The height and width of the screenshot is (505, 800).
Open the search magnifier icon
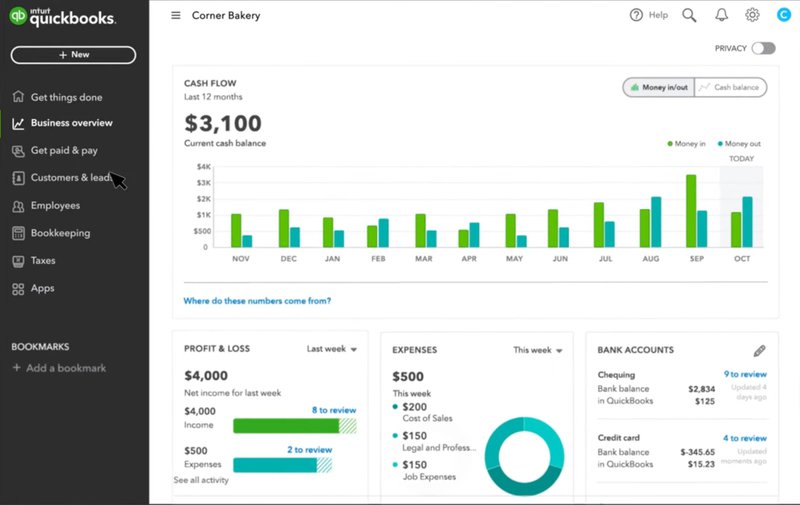tap(689, 15)
